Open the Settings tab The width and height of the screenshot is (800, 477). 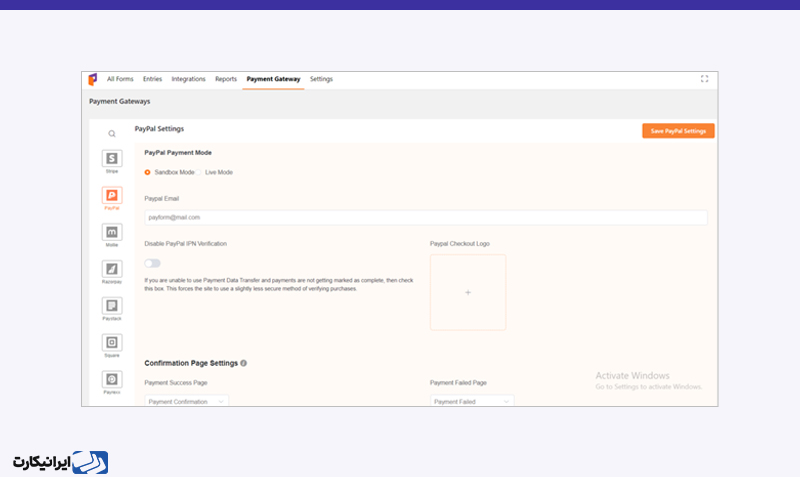(x=321, y=79)
